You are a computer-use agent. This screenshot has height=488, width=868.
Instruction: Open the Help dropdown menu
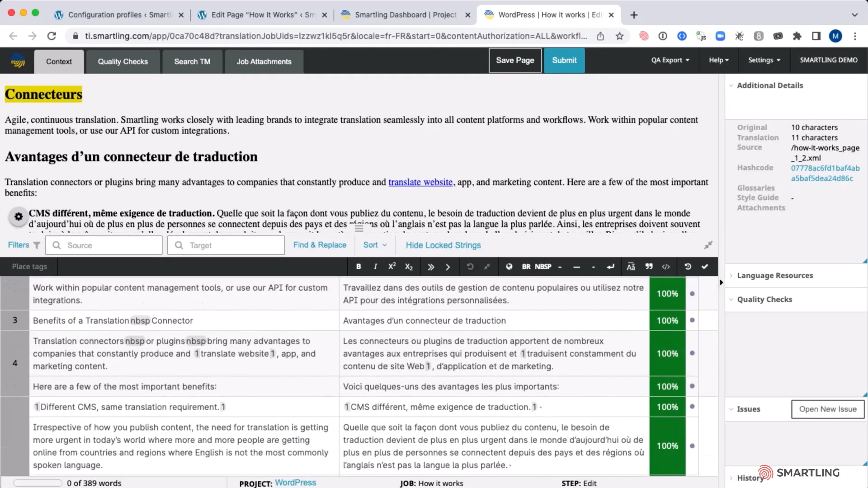coord(718,60)
